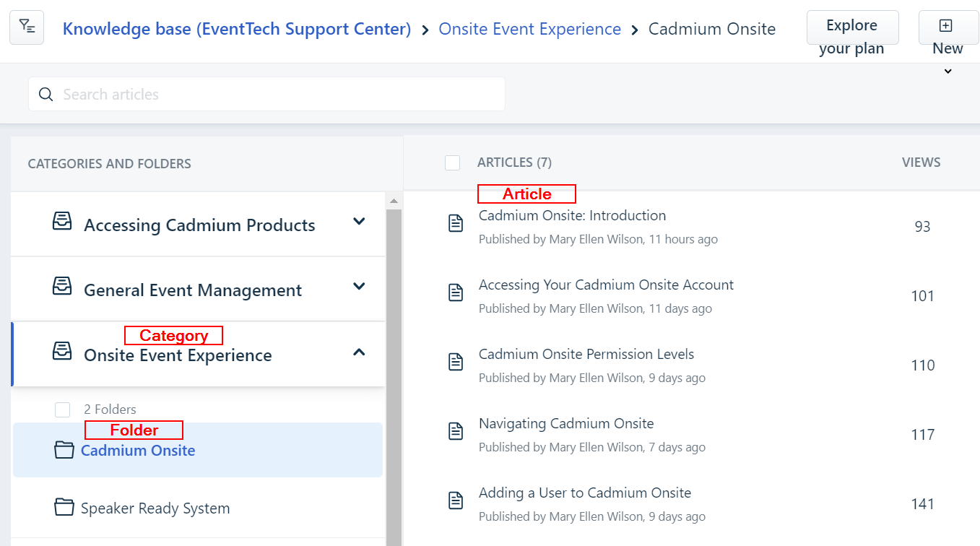Toggle the filter sidebar icon
Viewport: 980px width, 546px height.
27,27
